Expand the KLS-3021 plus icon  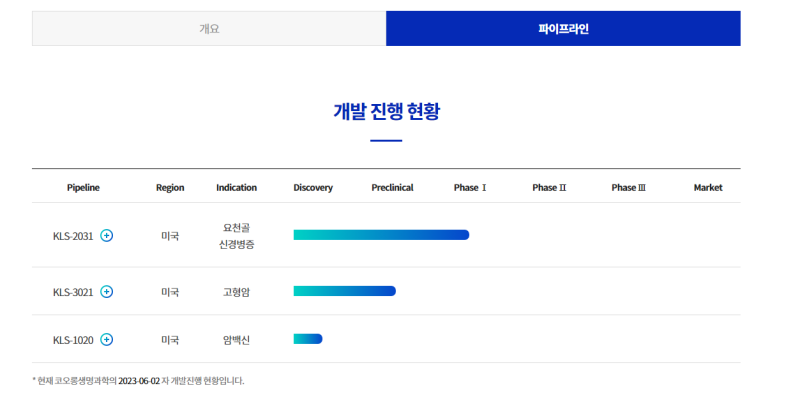107,292
